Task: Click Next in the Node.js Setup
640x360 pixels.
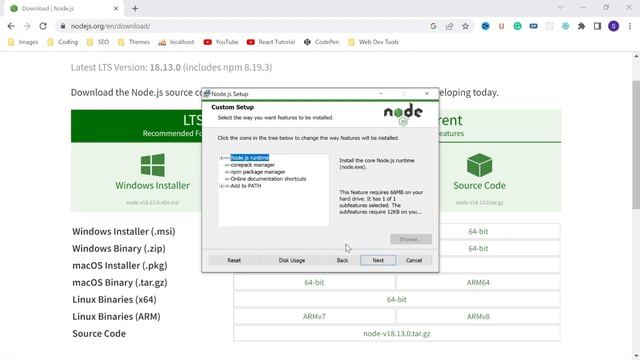Action: 378,260
